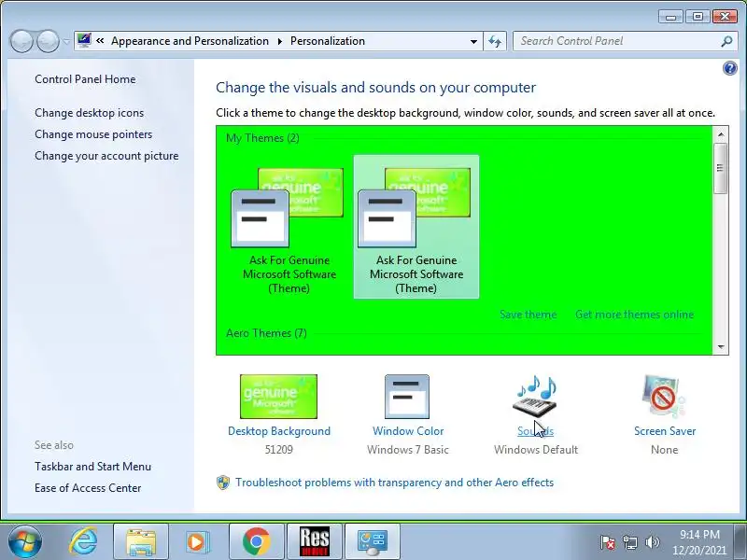Open Action Center flag tray icon
Viewport: 747px width, 560px height.
(x=608, y=542)
